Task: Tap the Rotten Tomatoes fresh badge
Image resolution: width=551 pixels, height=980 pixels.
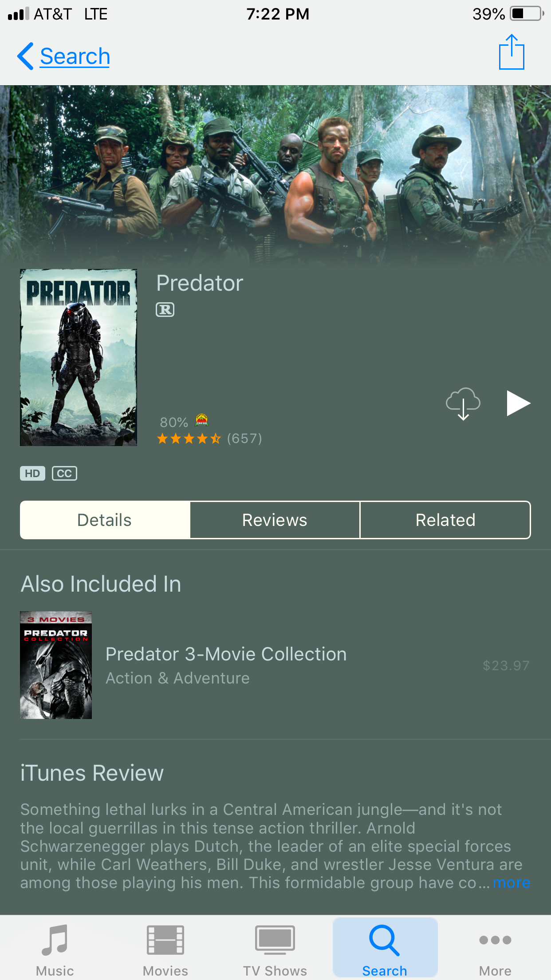Action: click(202, 420)
